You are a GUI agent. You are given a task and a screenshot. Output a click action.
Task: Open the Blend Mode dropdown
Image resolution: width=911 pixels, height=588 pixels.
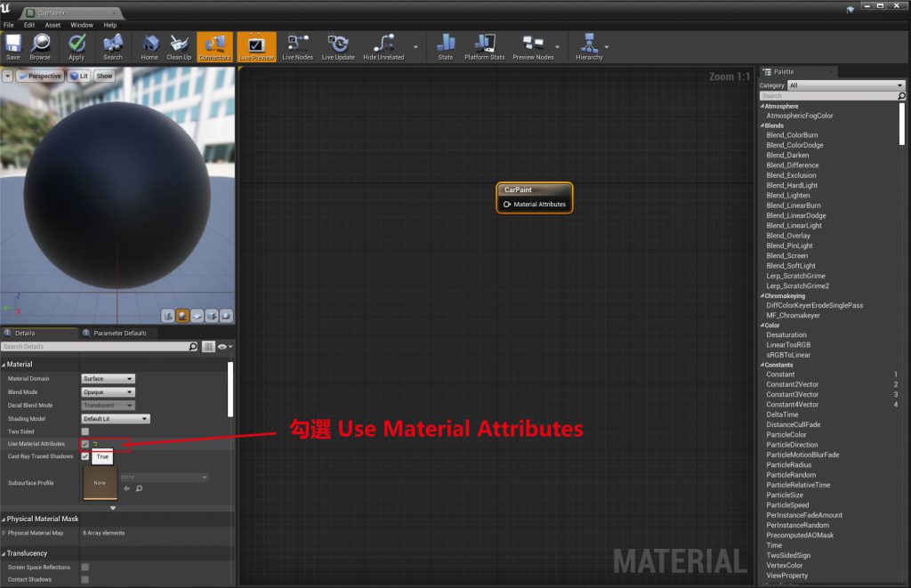click(x=108, y=392)
